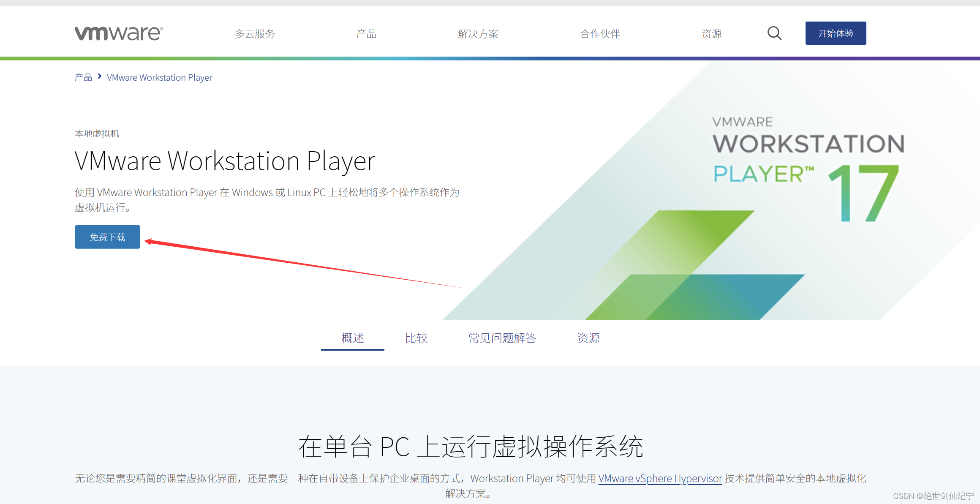Open the 多云服务 menu
Viewport: 980px width, 504px height.
click(x=255, y=34)
